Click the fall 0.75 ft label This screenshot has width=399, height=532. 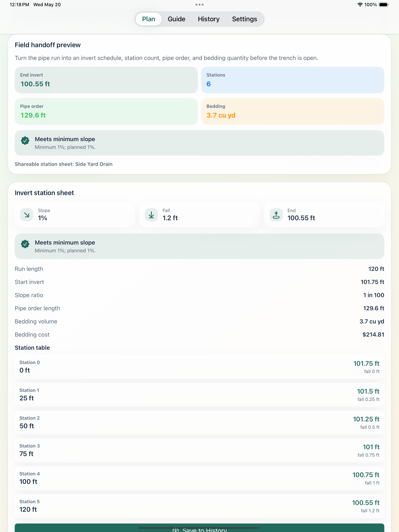click(x=368, y=455)
